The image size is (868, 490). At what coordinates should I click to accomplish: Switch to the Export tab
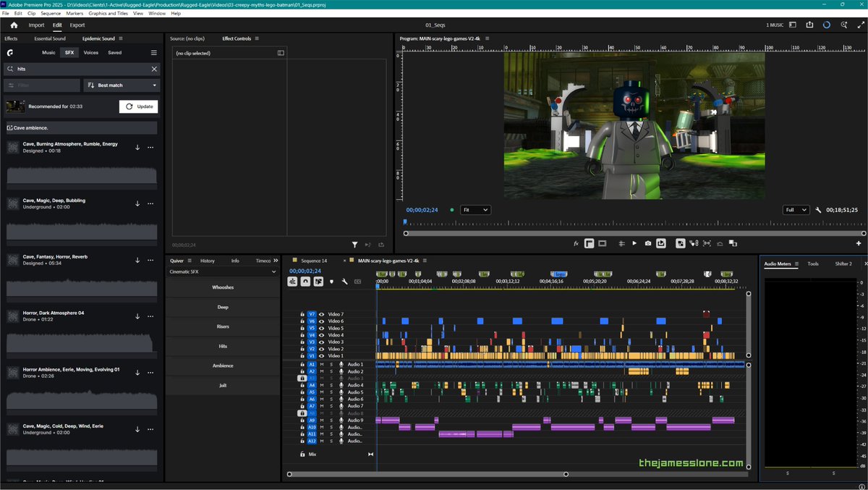coord(77,25)
